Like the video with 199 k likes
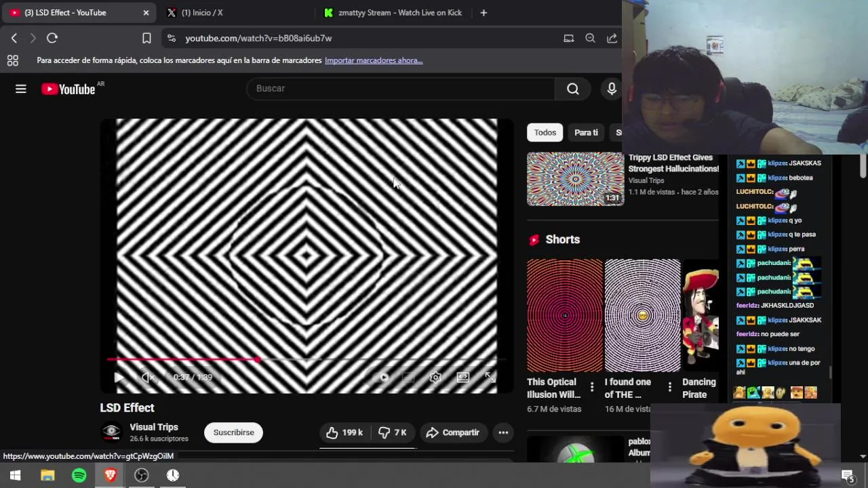 coord(345,432)
